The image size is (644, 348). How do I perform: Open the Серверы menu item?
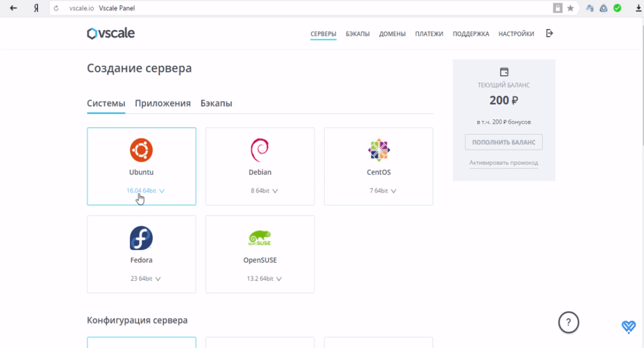(x=323, y=34)
